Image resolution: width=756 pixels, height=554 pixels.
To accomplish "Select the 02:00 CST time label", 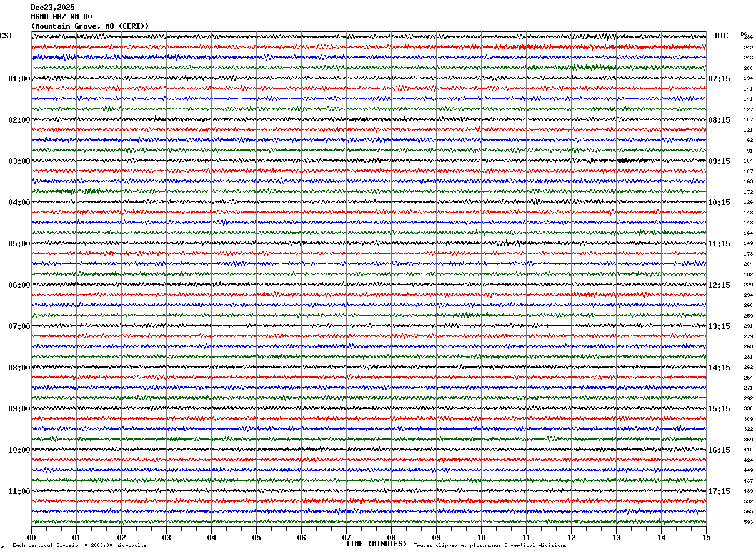I will [x=19, y=120].
